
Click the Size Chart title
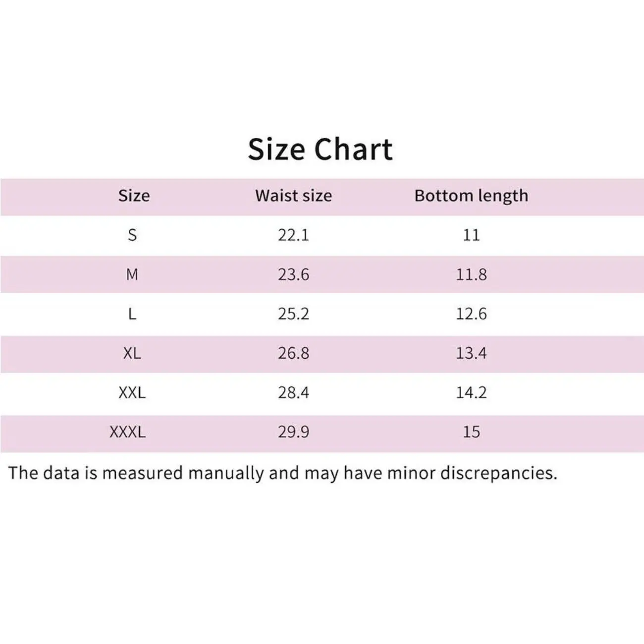(320, 149)
